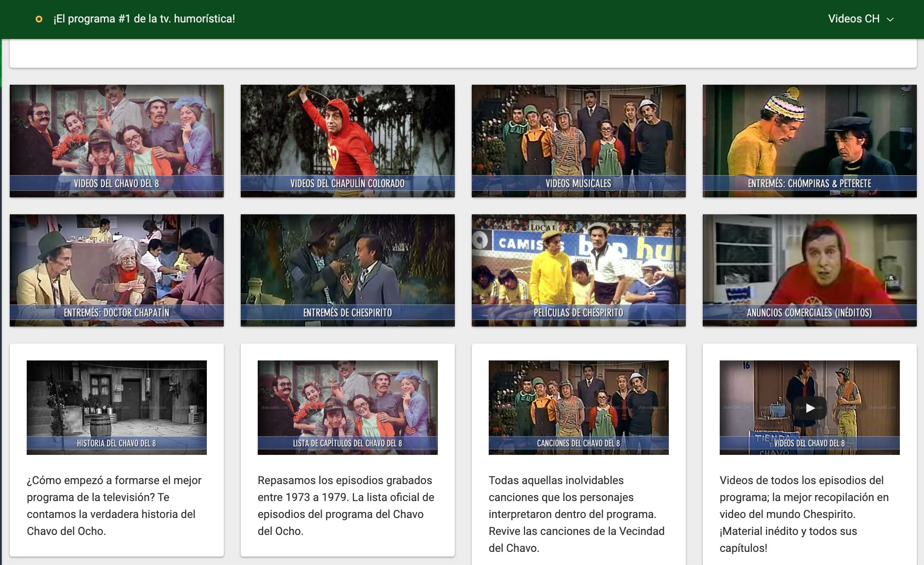Click the orange circle icon in header
This screenshot has width=924, height=565.
coord(39,19)
